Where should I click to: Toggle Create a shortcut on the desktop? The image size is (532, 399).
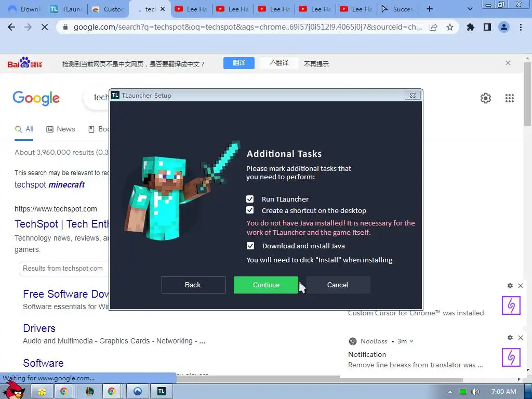[250, 210]
